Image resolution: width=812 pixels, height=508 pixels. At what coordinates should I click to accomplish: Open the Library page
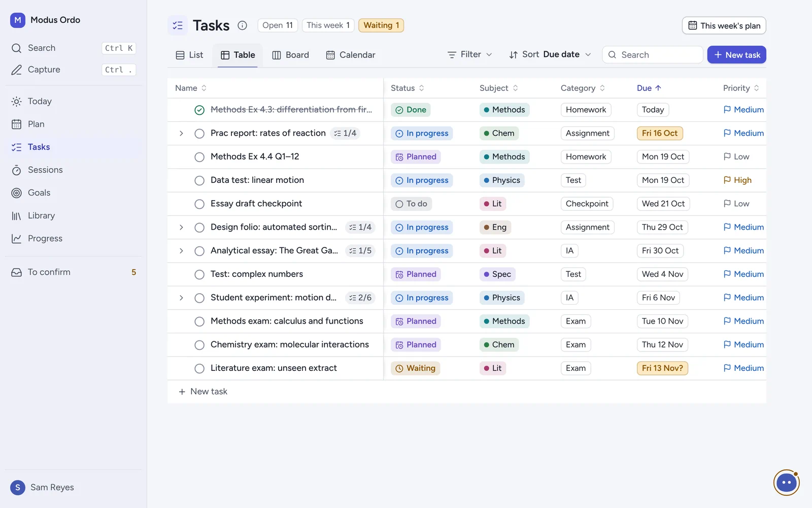pos(74,215)
